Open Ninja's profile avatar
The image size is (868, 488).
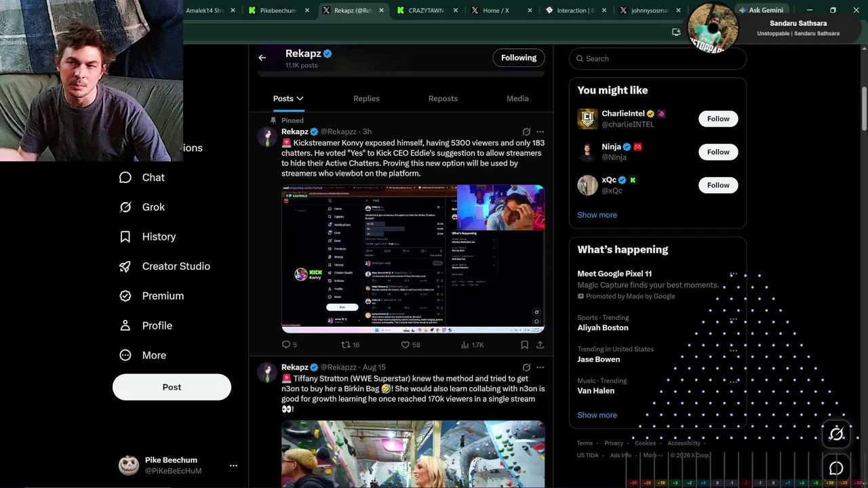point(587,152)
